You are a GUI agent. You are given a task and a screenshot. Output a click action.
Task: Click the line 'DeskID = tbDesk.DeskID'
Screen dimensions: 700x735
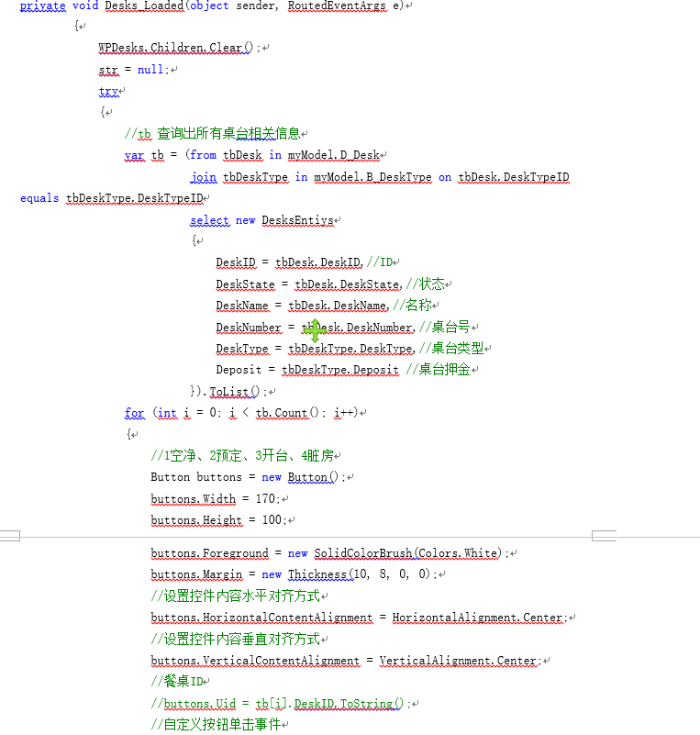coord(289,262)
